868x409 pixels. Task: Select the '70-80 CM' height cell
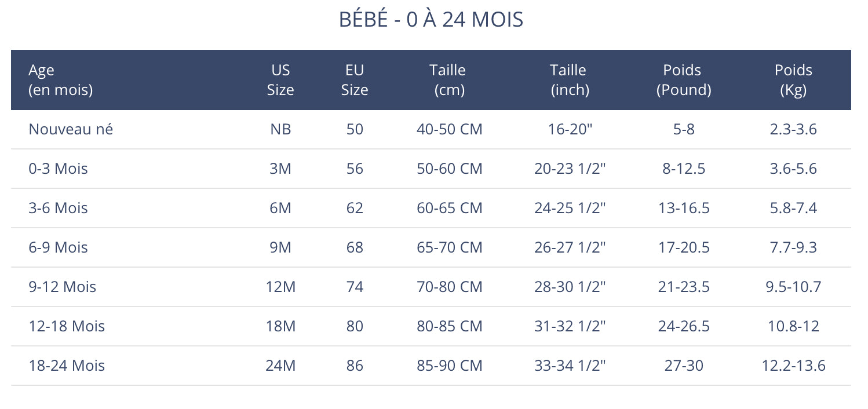click(x=450, y=287)
